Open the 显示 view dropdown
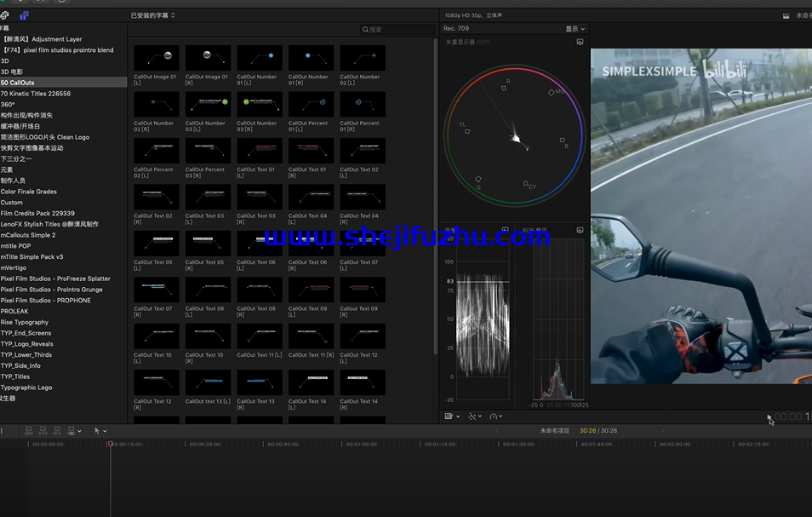This screenshot has width=812, height=517. click(x=575, y=29)
